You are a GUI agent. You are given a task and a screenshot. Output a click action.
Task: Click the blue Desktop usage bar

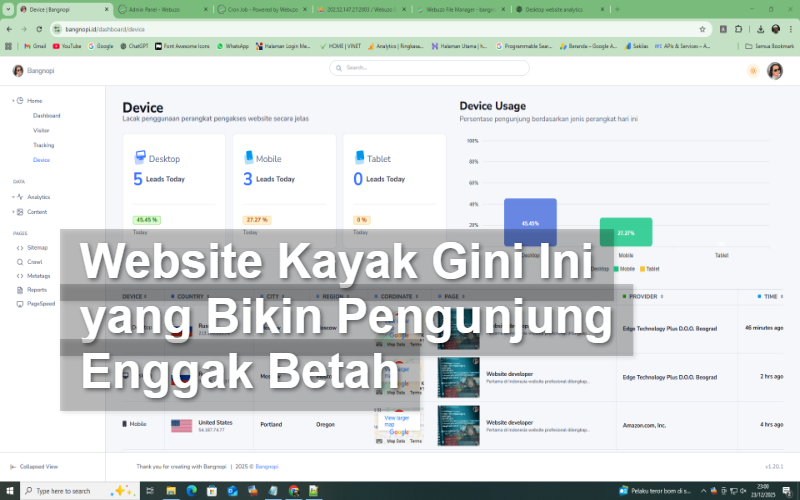530,222
